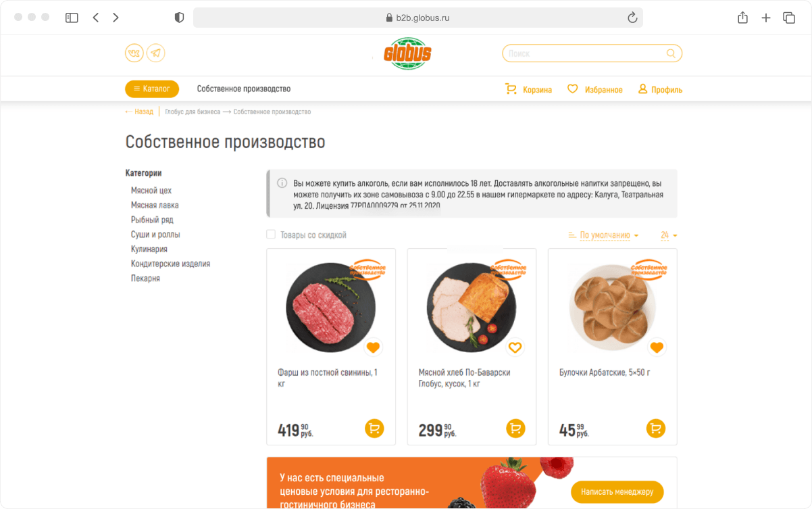Click the search magnifier icon

pyautogui.click(x=671, y=53)
